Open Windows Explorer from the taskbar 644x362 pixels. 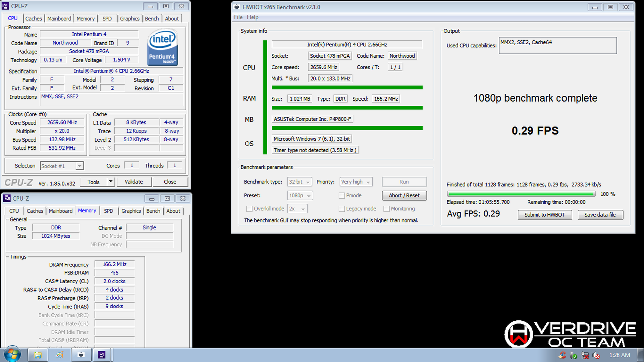click(x=38, y=355)
